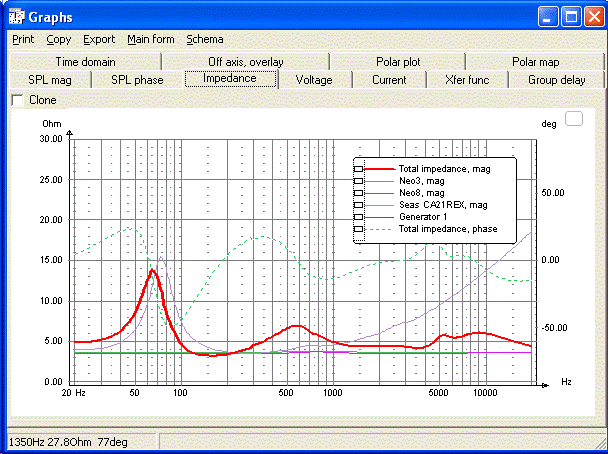Click the status bar readout 1350Hz 27.8Ohm 77deg
The width and height of the screenshot is (608, 454).
[68, 442]
